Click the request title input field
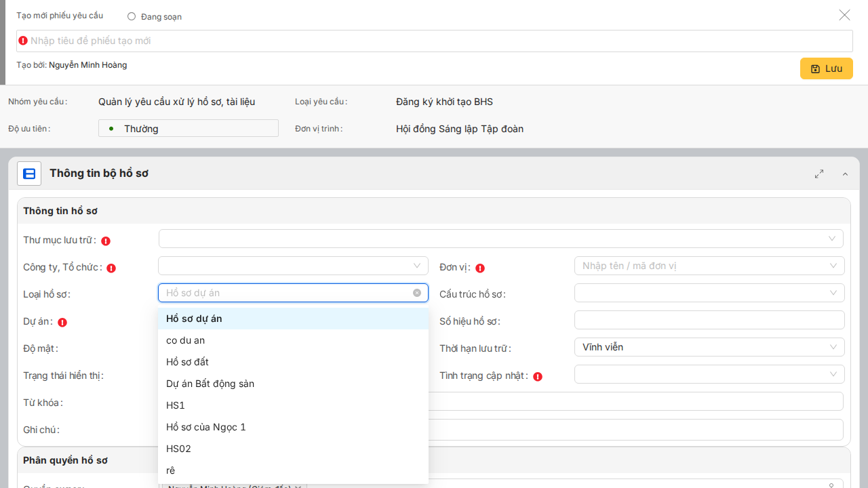The width and height of the screenshot is (868, 488). pos(434,41)
